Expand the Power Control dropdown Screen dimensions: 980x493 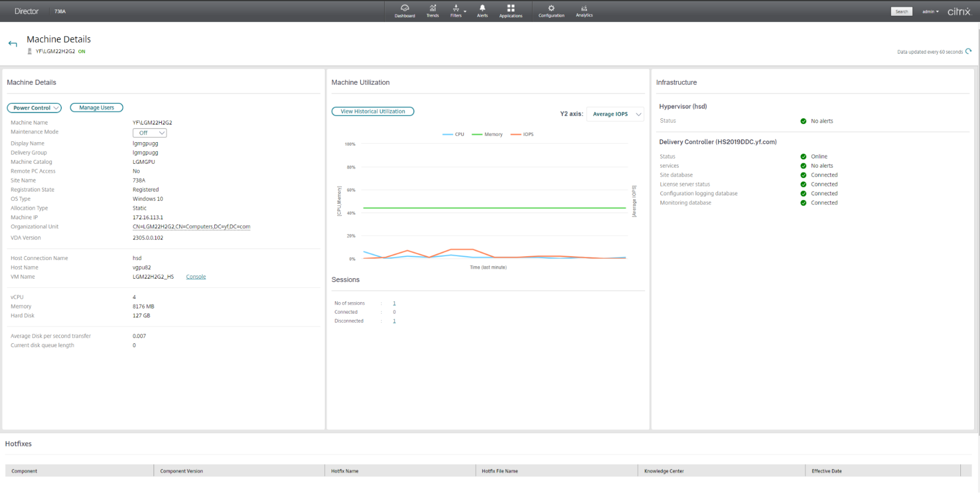(x=34, y=108)
